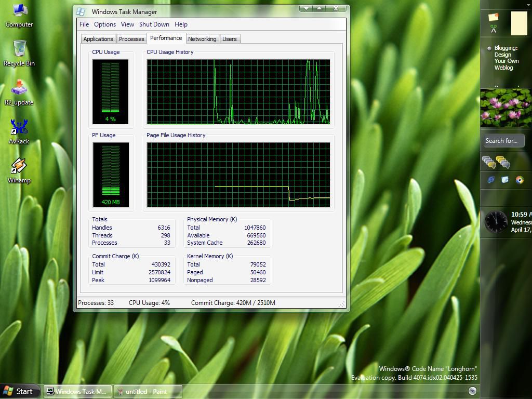Launch AvRack from the desktop
The image size is (532, 399).
pos(19,131)
